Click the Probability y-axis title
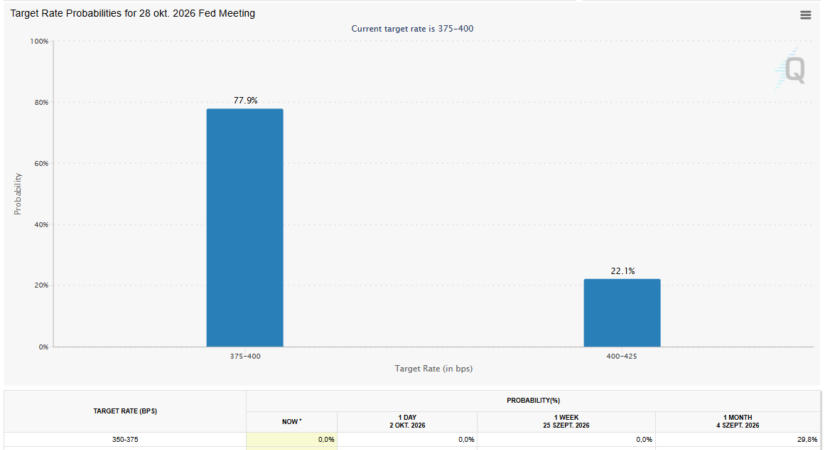Image resolution: width=825 pixels, height=450 pixels. pyautogui.click(x=17, y=194)
